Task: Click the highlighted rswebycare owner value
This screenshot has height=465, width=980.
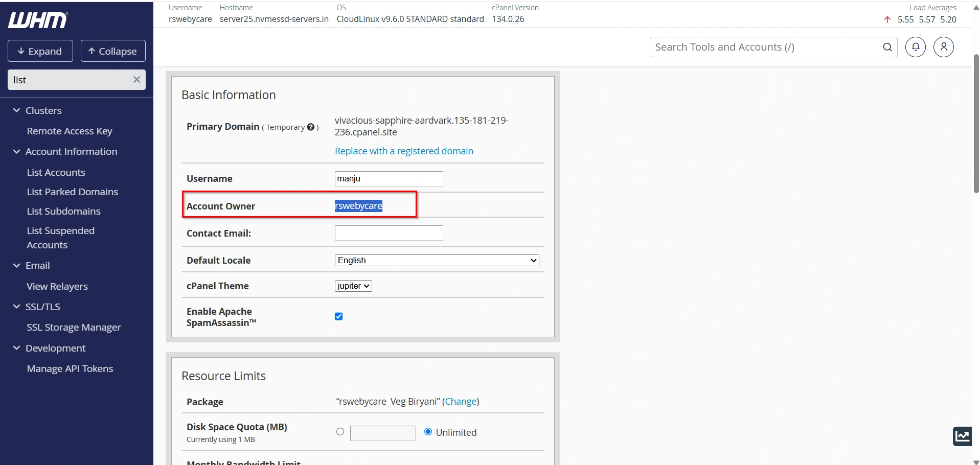Action: (358, 205)
